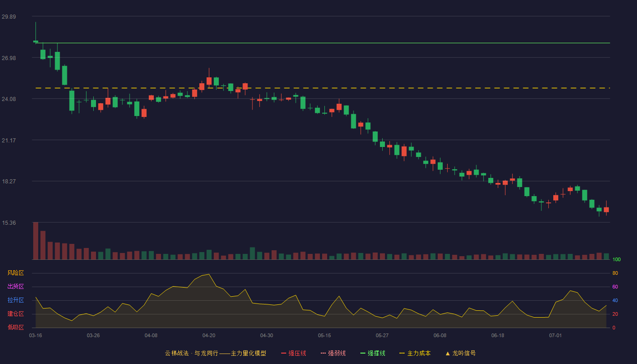Click the 60 indicator scale label
The image size is (637, 364).
coord(615,287)
